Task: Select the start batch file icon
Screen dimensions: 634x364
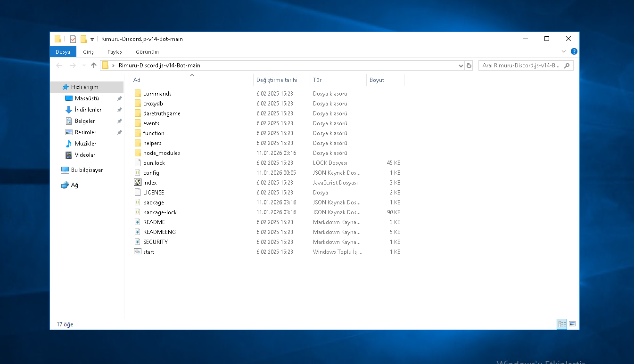Action: pyautogui.click(x=138, y=252)
